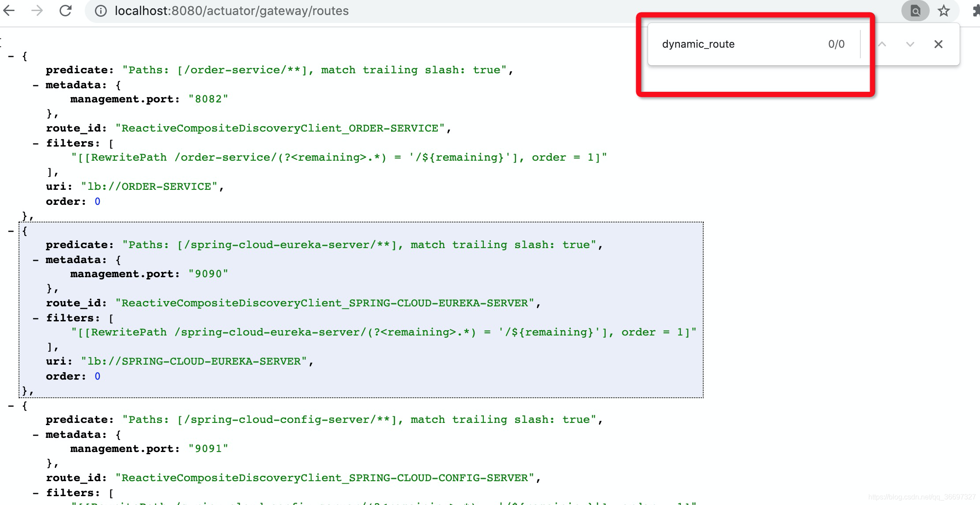The width and height of the screenshot is (980, 505).
Task: Select the RewritePath /order-service filter string
Action: (339, 158)
